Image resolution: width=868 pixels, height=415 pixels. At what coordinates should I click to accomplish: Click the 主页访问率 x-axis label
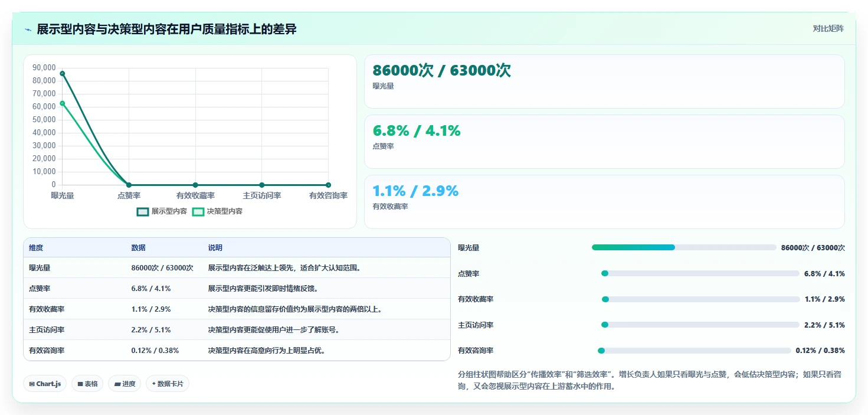262,195
